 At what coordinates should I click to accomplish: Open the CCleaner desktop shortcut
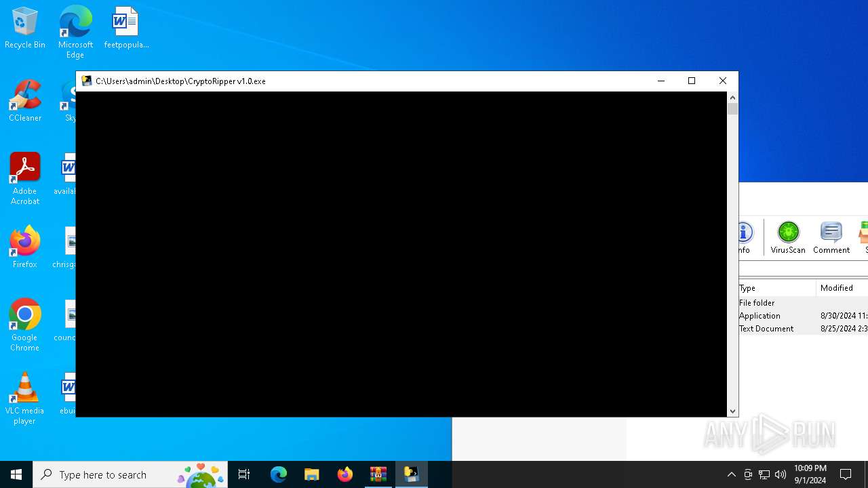(25, 101)
